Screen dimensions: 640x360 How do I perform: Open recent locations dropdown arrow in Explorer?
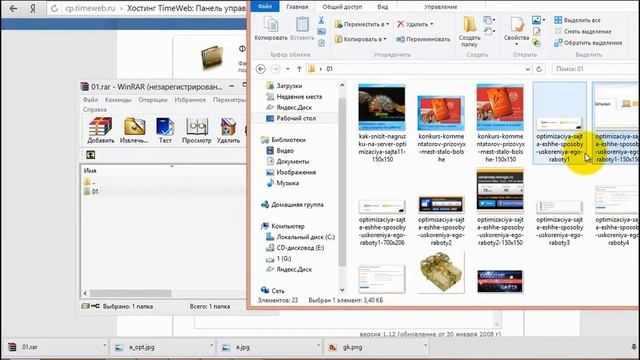[288, 69]
